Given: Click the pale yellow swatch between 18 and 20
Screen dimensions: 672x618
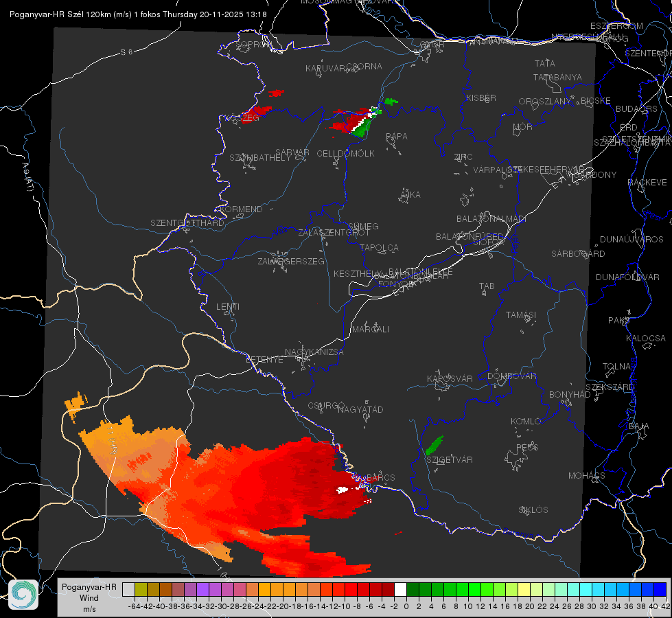Looking at the screenshot, I should tap(524, 589).
